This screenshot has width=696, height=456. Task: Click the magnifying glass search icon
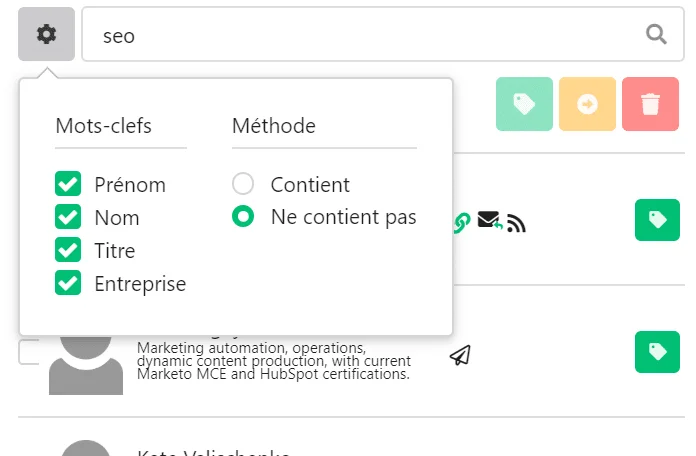click(656, 34)
